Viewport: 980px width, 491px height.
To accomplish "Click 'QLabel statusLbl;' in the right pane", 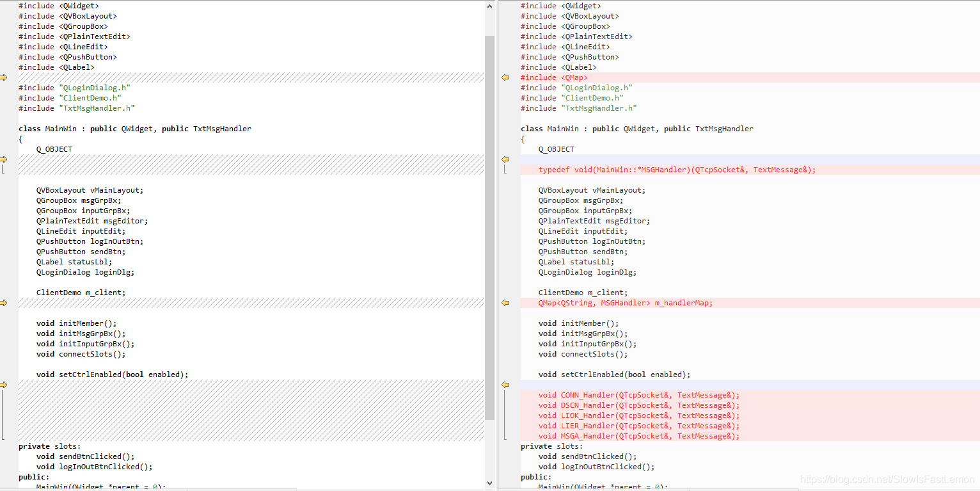I will point(576,262).
